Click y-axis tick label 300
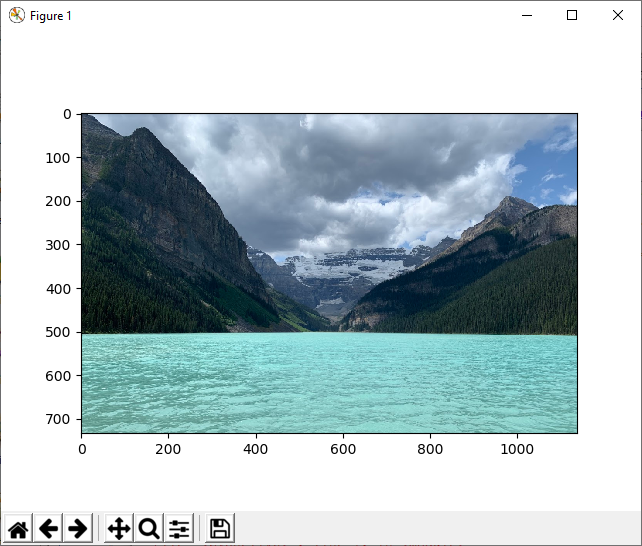The width and height of the screenshot is (642, 546). (x=58, y=245)
